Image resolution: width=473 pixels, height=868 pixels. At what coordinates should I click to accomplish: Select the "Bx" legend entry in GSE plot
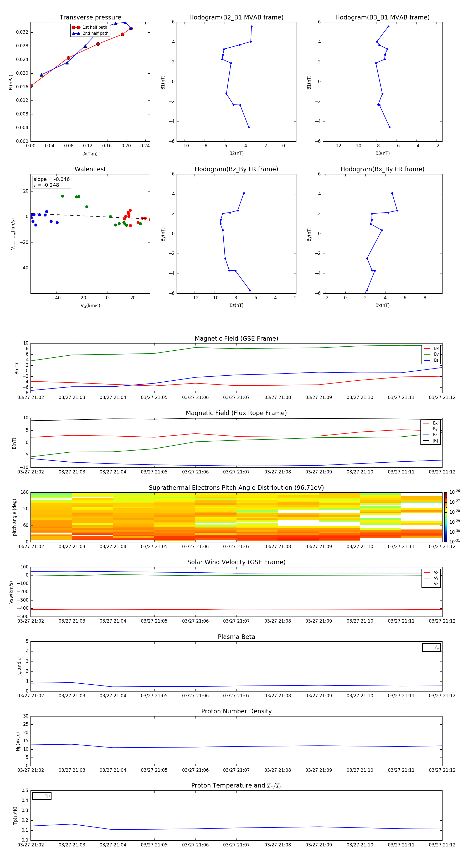pos(431,349)
